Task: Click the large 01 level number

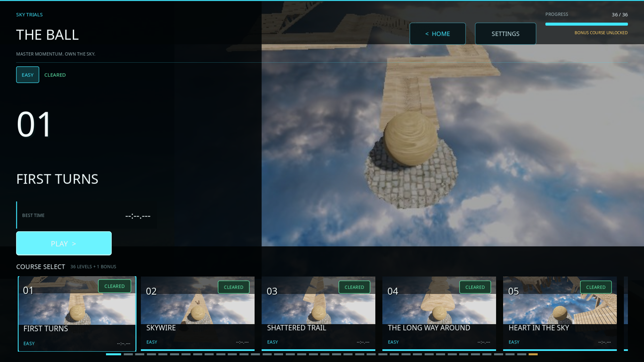Action: pos(34,124)
